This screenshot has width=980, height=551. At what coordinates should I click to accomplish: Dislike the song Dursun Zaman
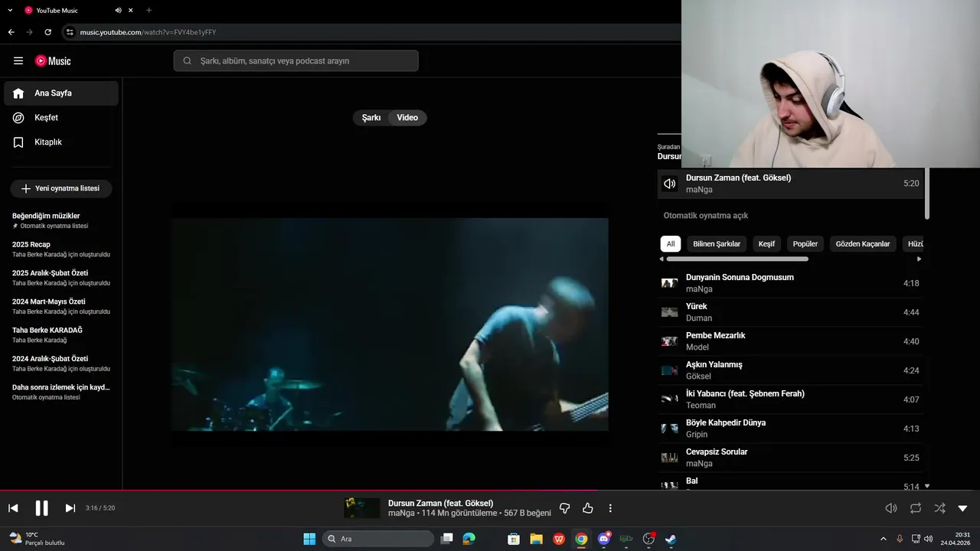point(565,508)
